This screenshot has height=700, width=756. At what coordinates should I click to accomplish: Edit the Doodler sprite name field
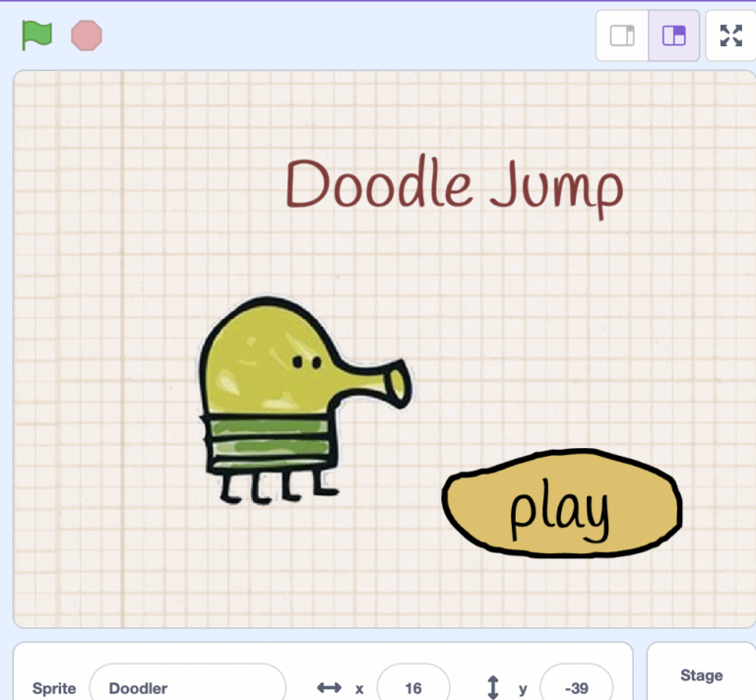tap(187, 688)
